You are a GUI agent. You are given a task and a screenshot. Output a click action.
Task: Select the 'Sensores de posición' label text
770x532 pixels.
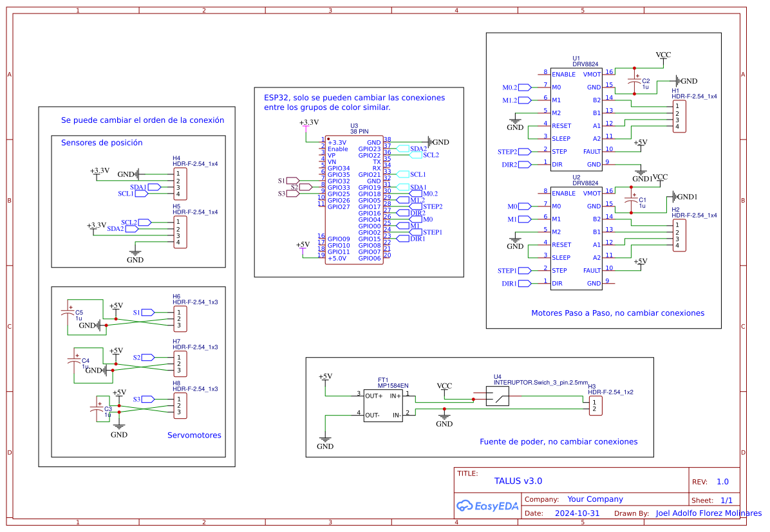(x=102, y=143)
